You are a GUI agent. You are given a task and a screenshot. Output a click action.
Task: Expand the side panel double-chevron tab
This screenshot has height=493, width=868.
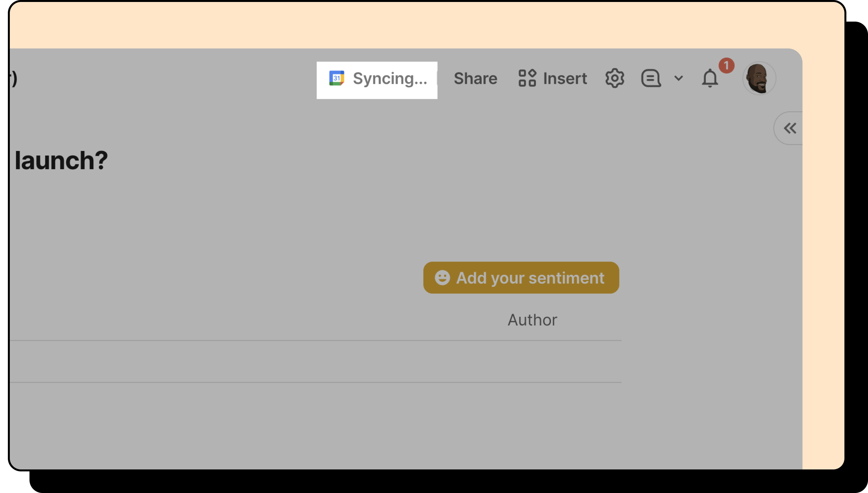790,128
